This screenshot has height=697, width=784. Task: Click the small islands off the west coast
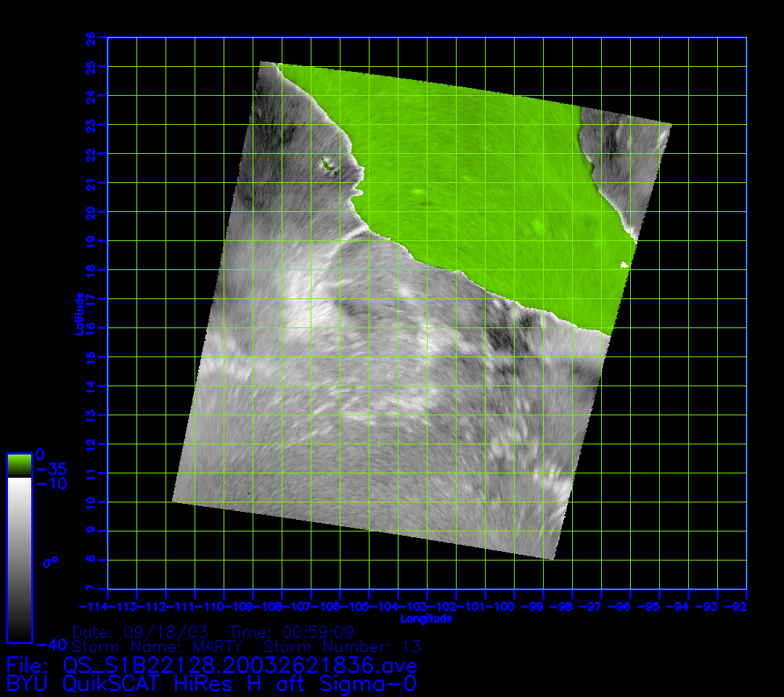pyautogui.click(x=329, y=166)
